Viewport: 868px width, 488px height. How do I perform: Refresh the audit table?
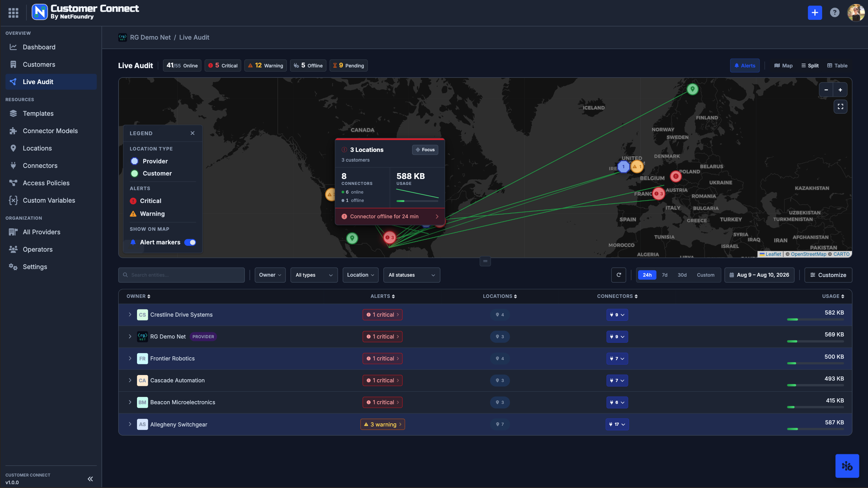click(x=619, y=275)
